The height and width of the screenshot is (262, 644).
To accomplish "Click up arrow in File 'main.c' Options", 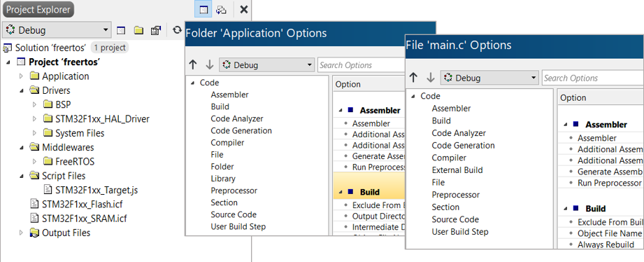I will (413, 78).
